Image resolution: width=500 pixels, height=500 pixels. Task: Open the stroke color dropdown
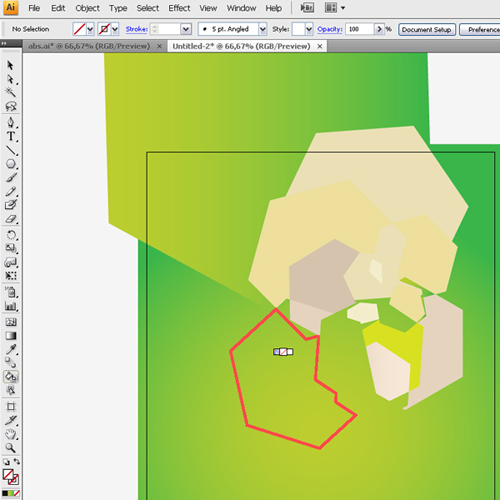coord(115,29)
